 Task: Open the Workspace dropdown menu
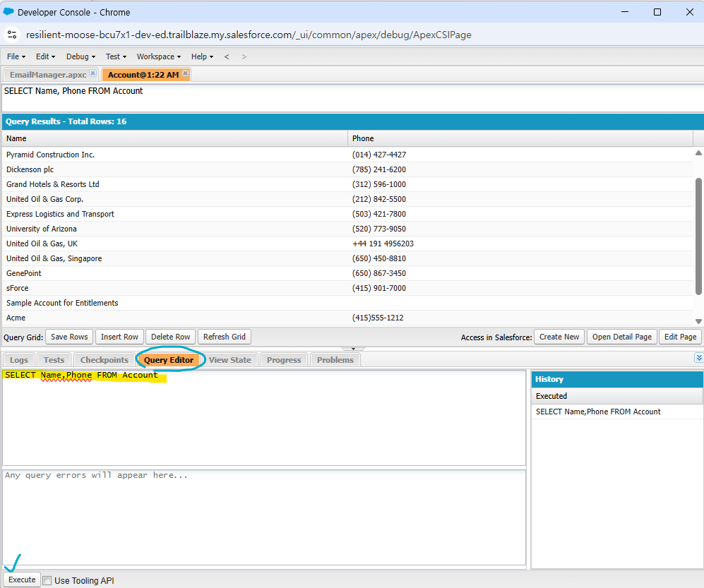[x=158, y=56]
